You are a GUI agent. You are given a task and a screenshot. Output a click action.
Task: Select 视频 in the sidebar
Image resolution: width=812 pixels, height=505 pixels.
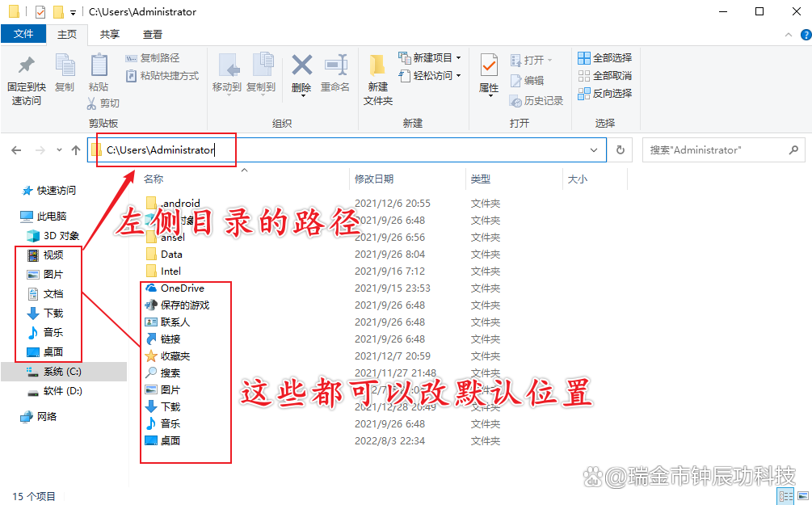coord(45,255)
